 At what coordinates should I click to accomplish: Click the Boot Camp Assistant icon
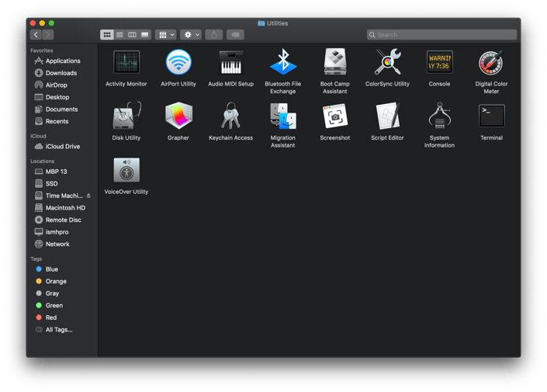(335, 62)
